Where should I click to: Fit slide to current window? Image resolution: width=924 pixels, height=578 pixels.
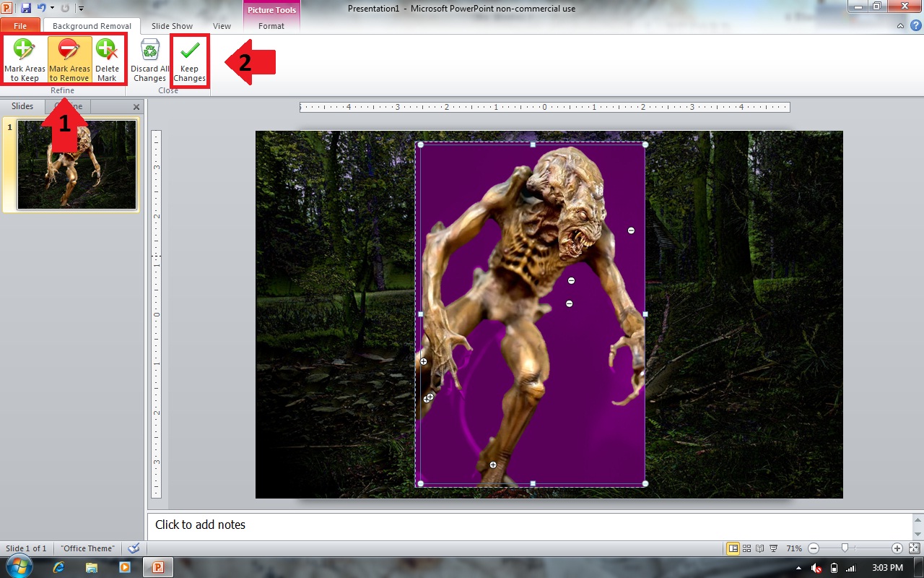pyautogui.click(x=914, y=548)
